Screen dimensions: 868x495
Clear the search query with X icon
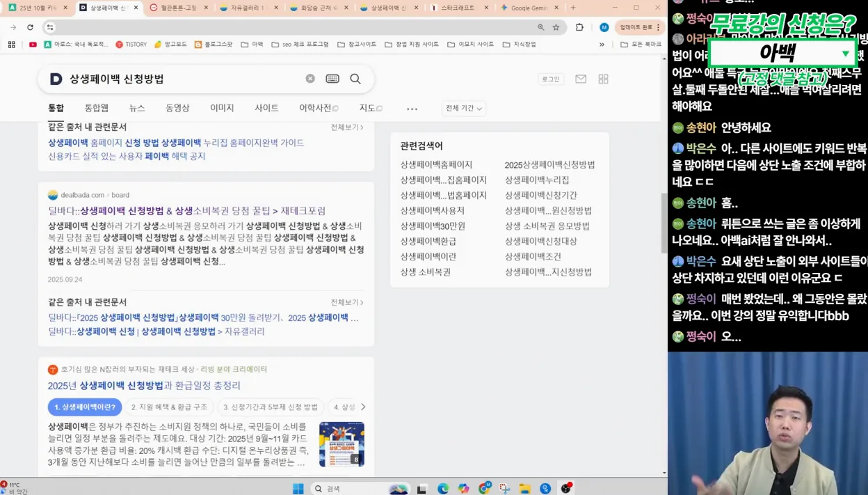point(310,79)
